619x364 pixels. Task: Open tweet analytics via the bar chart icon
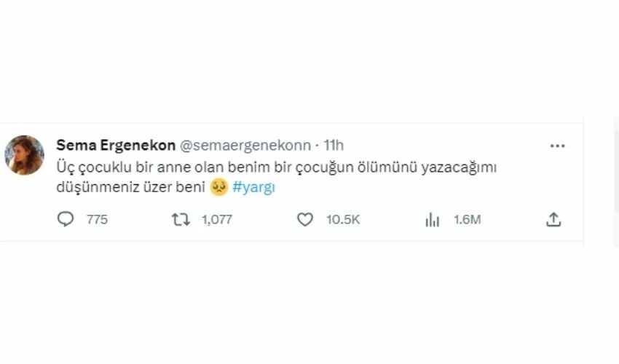click(x=433, y=220)
